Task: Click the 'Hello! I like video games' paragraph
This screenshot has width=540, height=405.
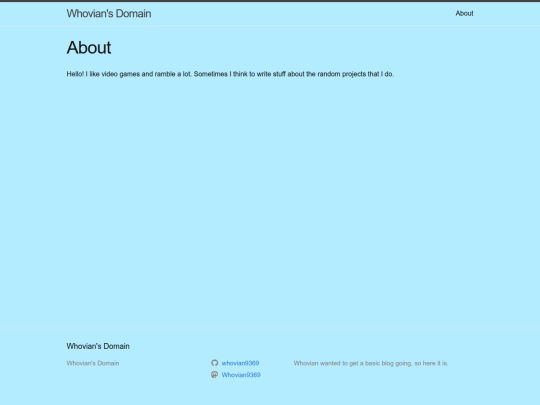Action: [x=230, y=74]
